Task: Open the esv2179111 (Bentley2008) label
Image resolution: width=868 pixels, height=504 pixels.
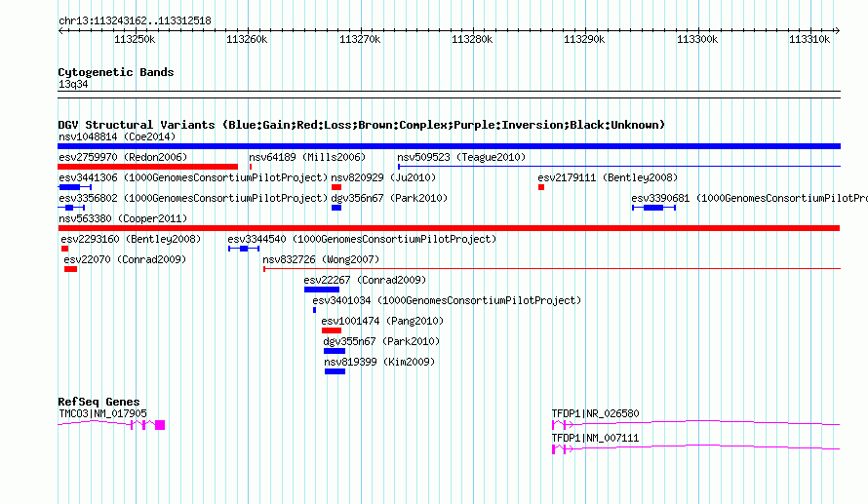Action: 608,177
